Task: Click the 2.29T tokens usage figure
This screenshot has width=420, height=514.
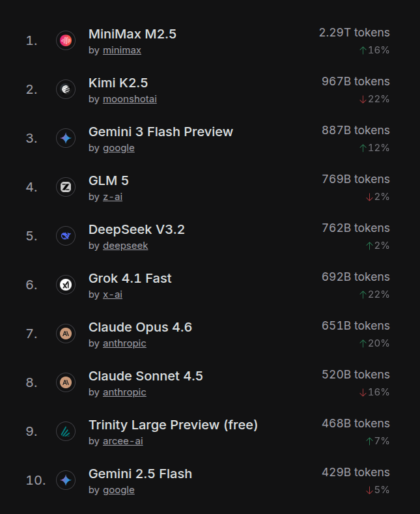Action: tap(354, 33)
